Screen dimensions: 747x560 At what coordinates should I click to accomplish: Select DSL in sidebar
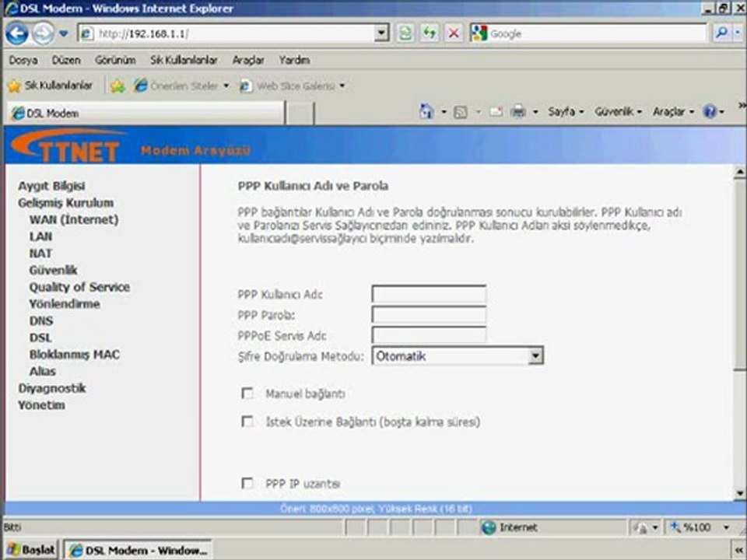click(x=40, y=338)
